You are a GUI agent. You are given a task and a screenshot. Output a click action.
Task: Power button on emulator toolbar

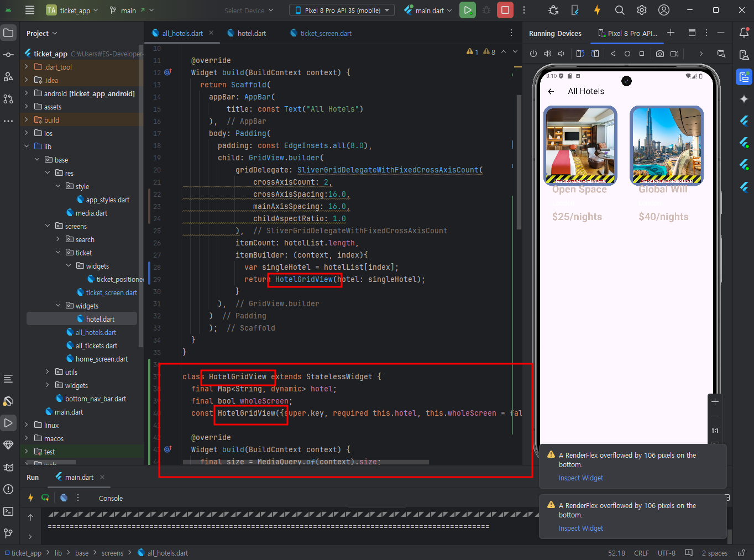[x=533, y=54]
